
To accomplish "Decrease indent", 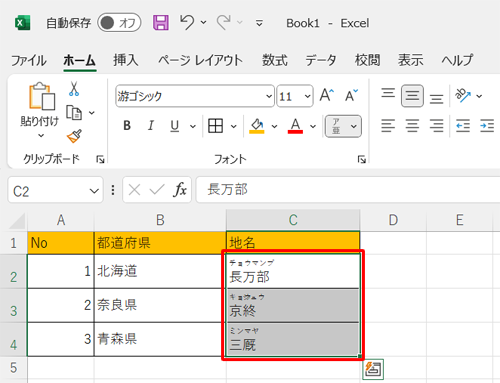I will coord(463,126).
